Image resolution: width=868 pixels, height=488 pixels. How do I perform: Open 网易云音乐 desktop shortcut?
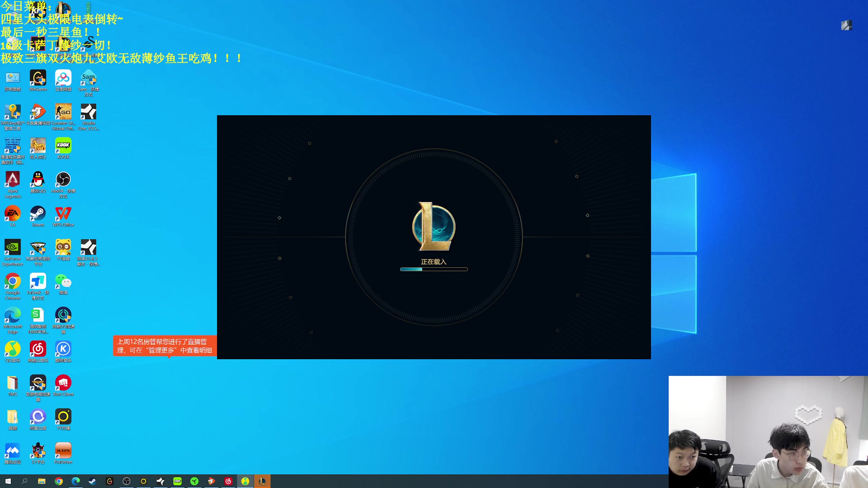38,352
